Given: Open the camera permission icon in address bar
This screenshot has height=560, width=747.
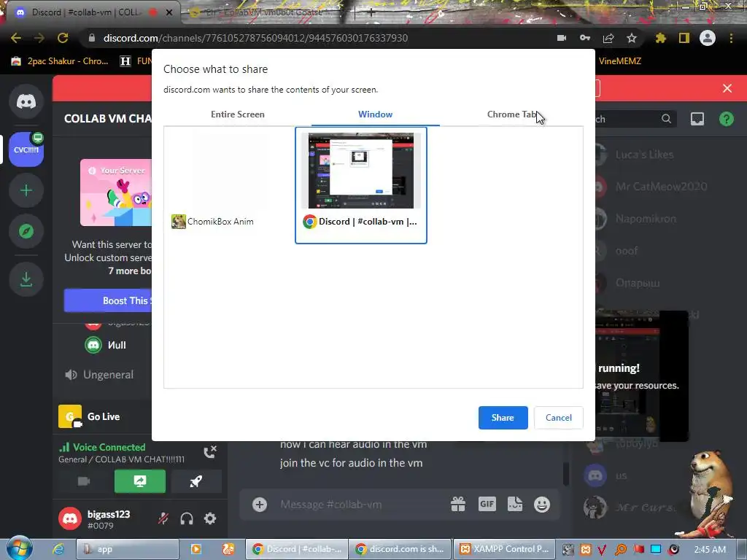Looking at the screenshot, I should point(562,38).
